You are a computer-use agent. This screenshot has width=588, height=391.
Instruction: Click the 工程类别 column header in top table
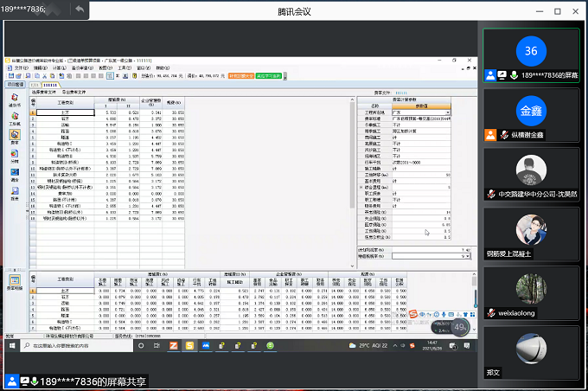[x=65, y=103]
